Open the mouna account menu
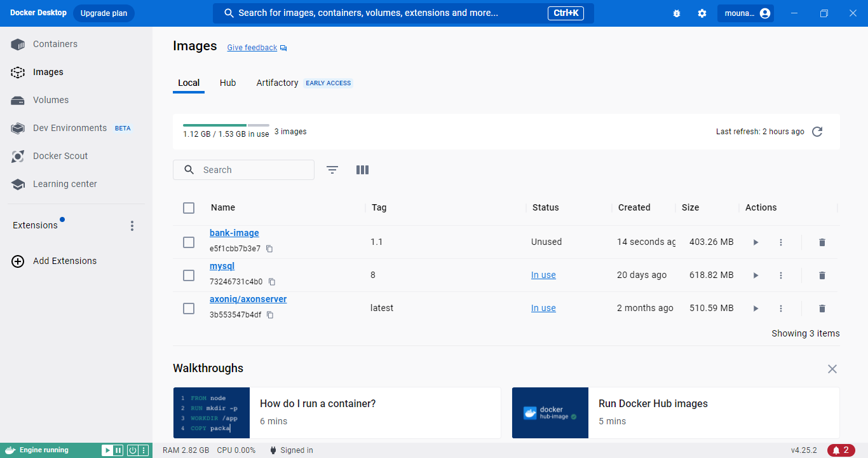The height and width of the screenshot is (458, 868). (746, 13)
